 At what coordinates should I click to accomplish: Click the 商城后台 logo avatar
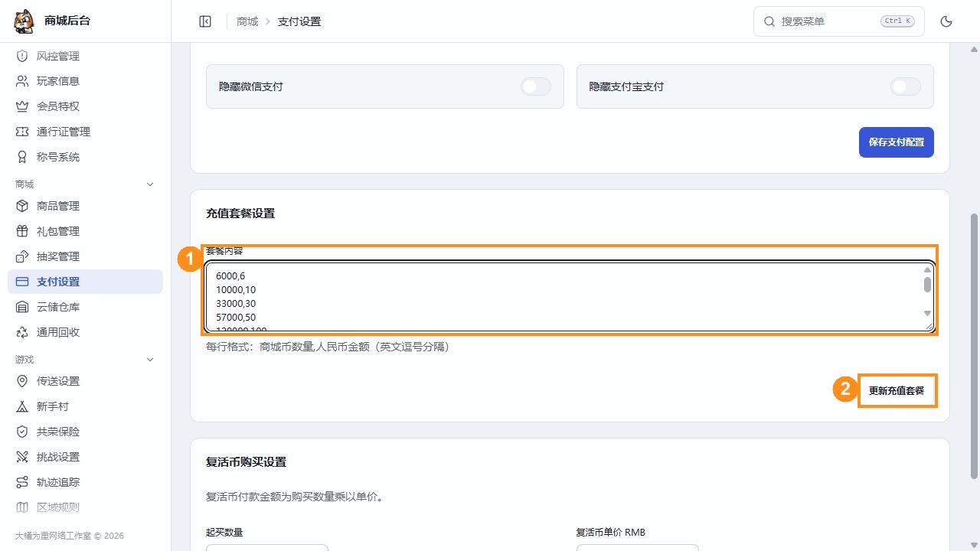pyautogui.click(x=24, y=21)
